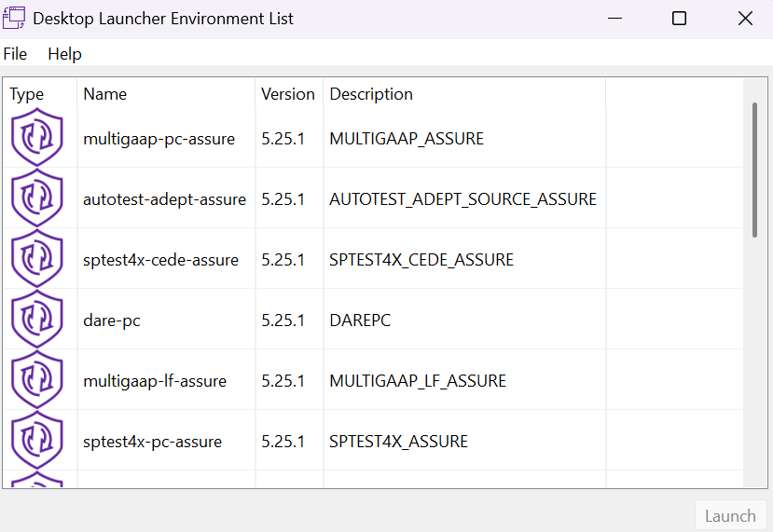The image size is (773, 532).
Task: Click the AUTOTEST_ADEPT_SOURCE_ASSURE description cell
Action: [462, 199]
